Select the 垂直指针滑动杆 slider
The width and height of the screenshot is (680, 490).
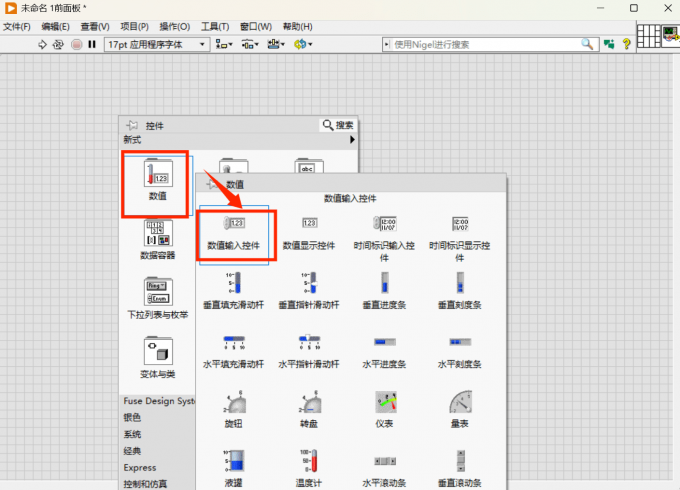point(309,291)
